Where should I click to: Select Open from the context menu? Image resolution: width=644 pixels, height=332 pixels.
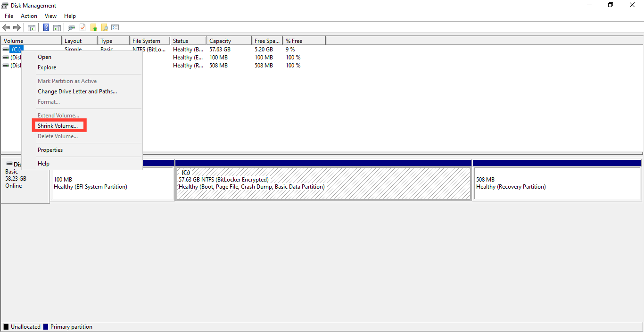coord(44,57)
